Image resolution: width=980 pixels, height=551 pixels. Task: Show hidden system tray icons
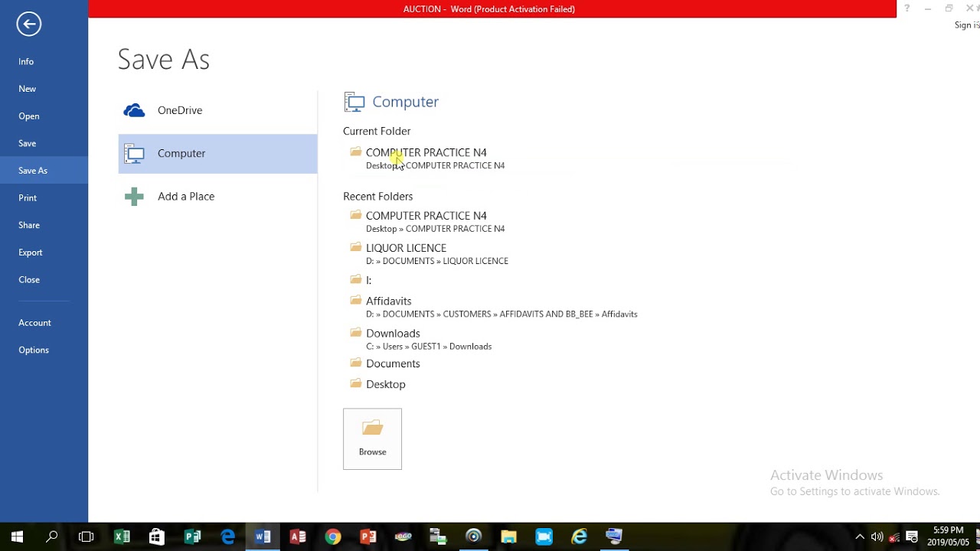pos(860,536)
